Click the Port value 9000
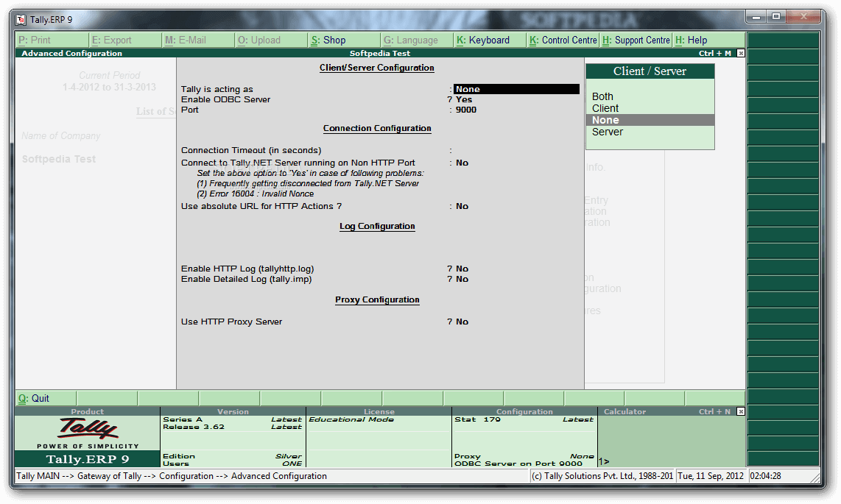This screenshot has width=841, height=504. 466,110
